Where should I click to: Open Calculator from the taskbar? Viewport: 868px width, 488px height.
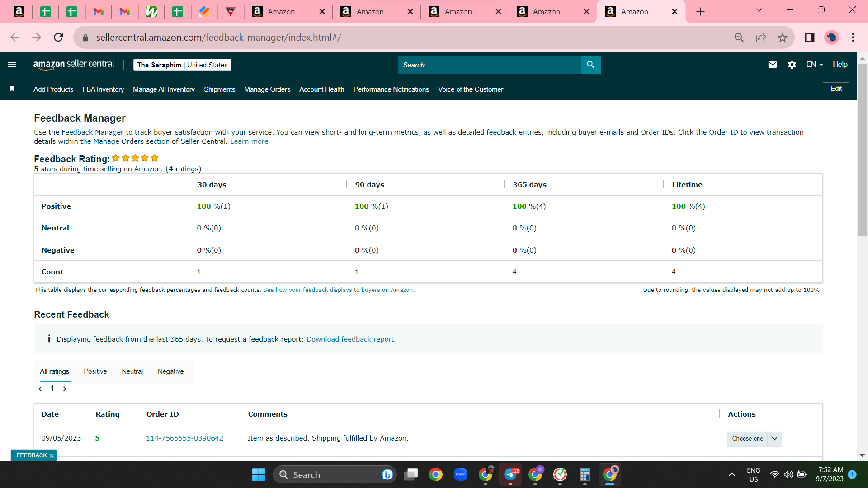(x=585, y=475)
